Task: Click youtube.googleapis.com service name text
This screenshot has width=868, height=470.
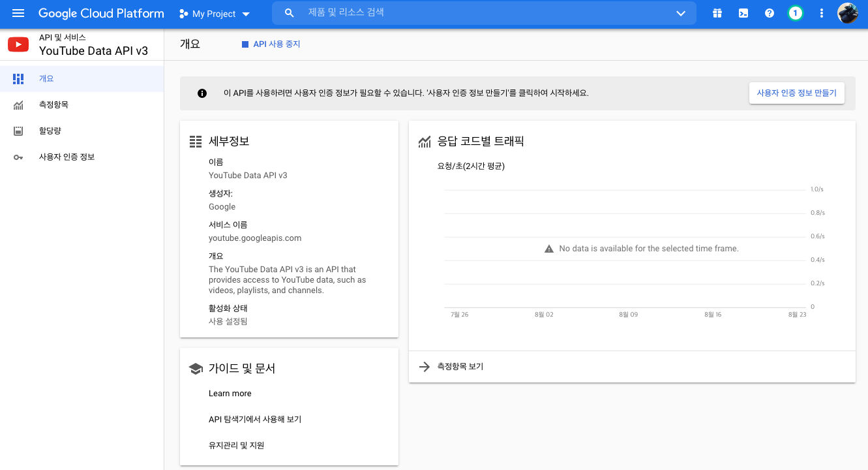Action: (255, 238)
